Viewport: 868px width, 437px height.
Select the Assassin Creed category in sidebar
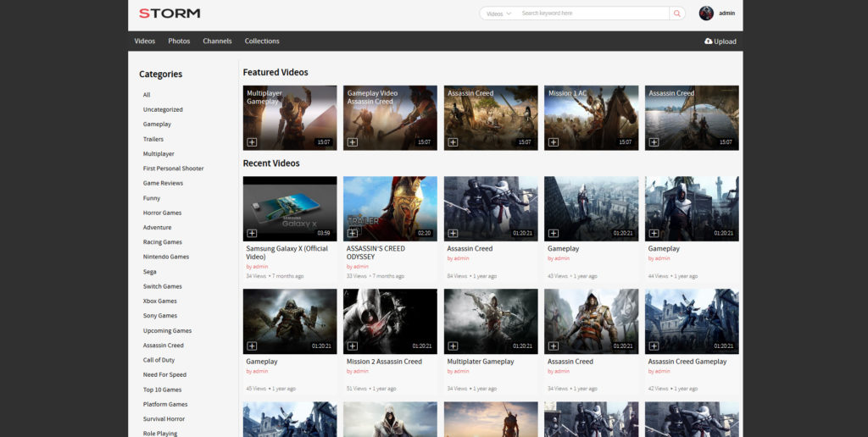pyautogui.click(x=164, y=346)
